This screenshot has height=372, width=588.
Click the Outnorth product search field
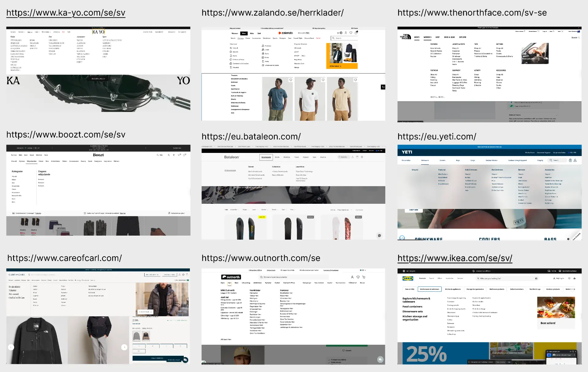pyautogui.click(x=294, y=277)
